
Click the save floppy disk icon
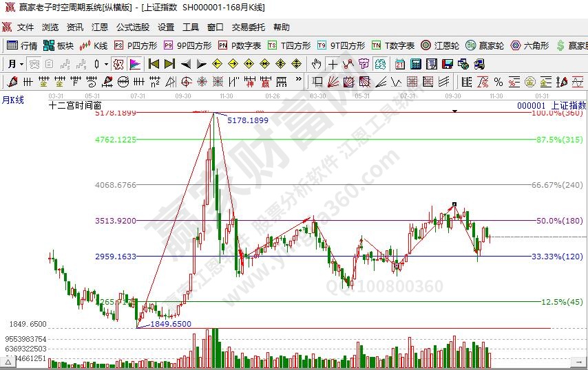coord(448,64)
